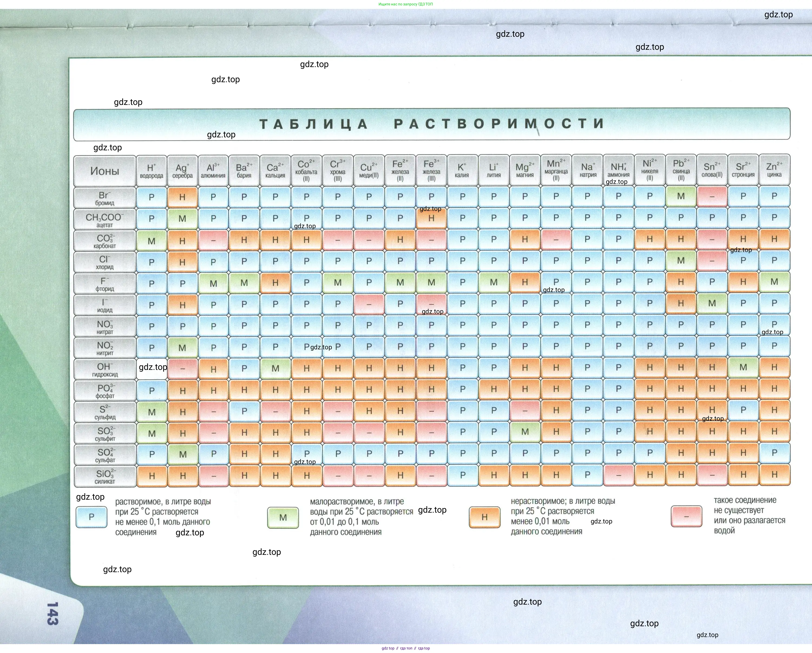The image size is (812, 653).
Task: Click the title 'ТАБЛИЦА РАСТВОРИМОСТИ'
Action: 432,124
